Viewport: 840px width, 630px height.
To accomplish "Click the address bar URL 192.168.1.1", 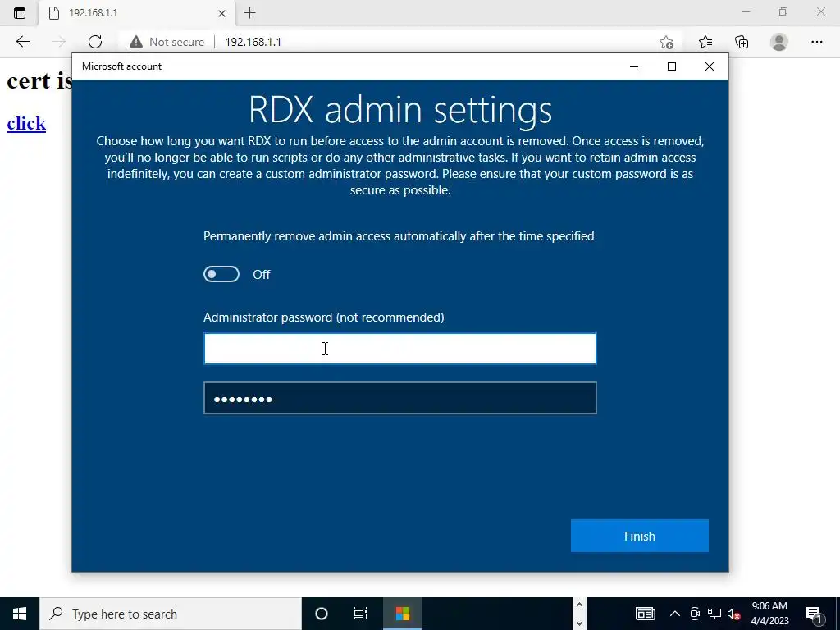I will click(x=253, y=42).
